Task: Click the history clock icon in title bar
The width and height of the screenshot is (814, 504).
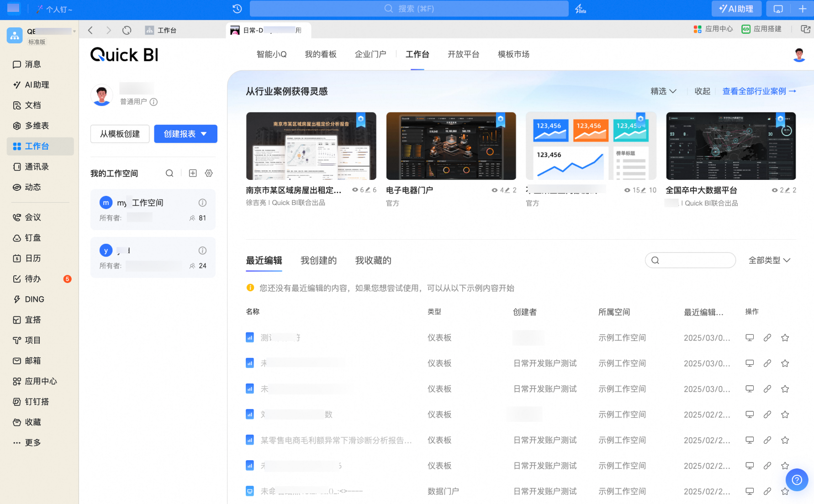Action: pyautogui.click(x=237, y=9)
